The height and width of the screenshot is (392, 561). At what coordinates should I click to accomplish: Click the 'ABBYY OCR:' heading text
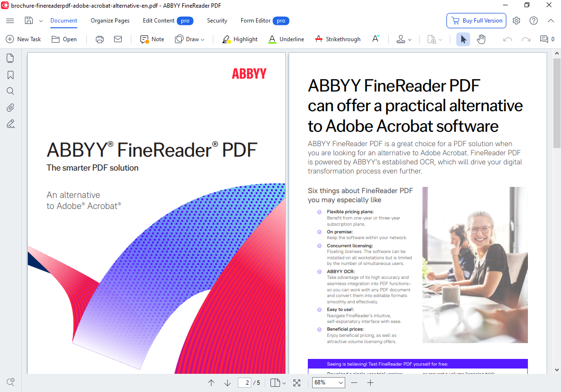pyautogui.click(x=340, y=271)
